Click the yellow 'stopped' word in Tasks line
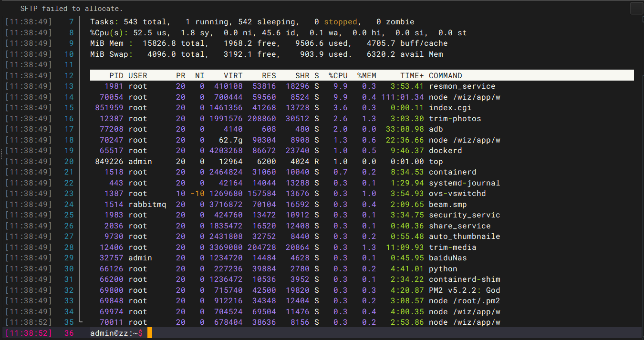644x340 pixels. pyautogui.click(x=340, y=22)
